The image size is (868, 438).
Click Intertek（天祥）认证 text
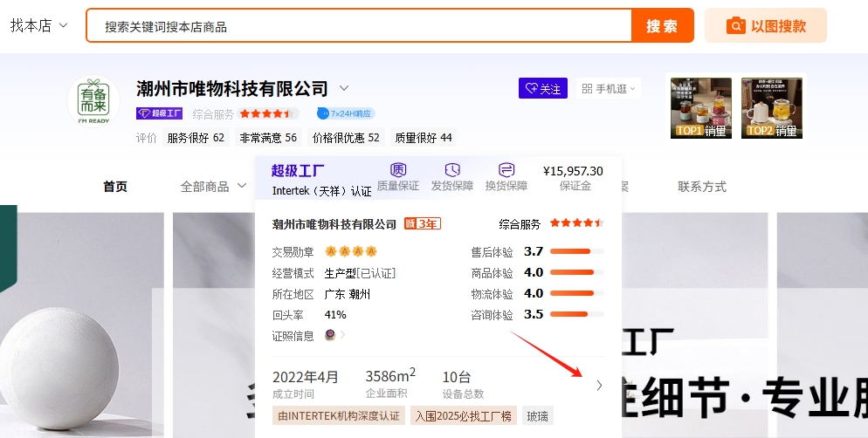click(321, 191)
